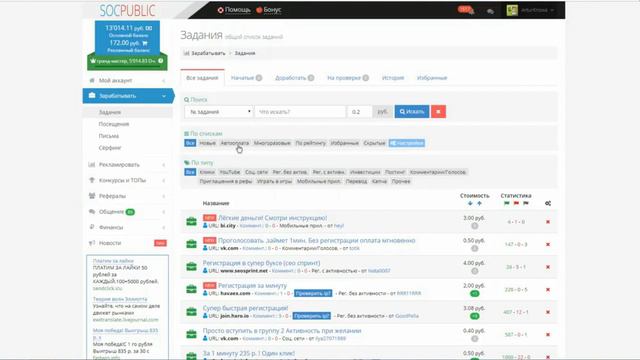The image size is (640, 360).
Task: Toggle the 'YouTube' type filter
Action: 230,172
